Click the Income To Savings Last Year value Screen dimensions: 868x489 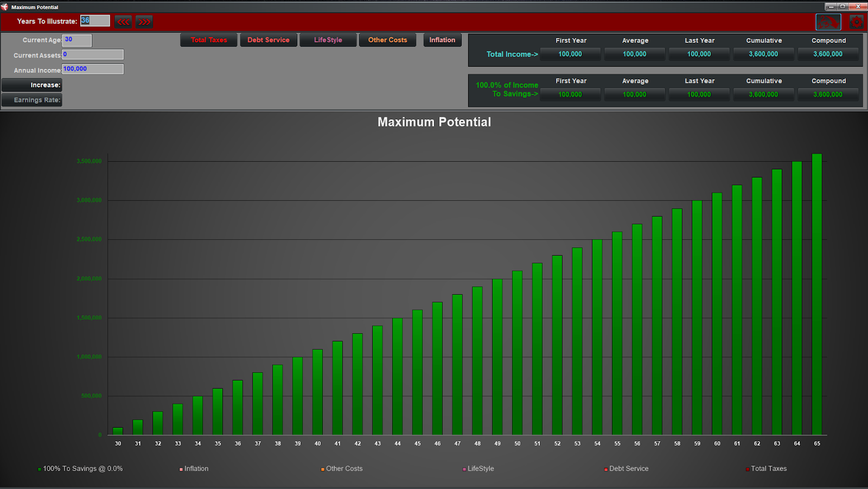(x=699, y=94)
